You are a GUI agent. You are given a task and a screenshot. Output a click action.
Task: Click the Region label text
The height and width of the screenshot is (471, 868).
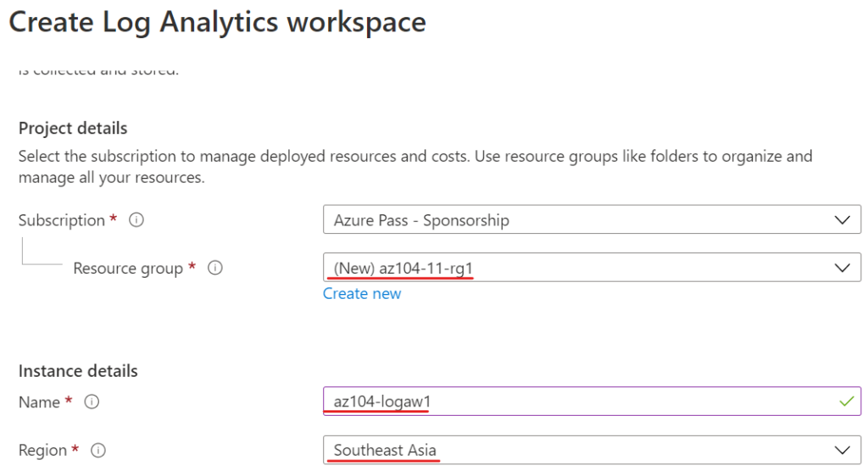coord(42,451)
